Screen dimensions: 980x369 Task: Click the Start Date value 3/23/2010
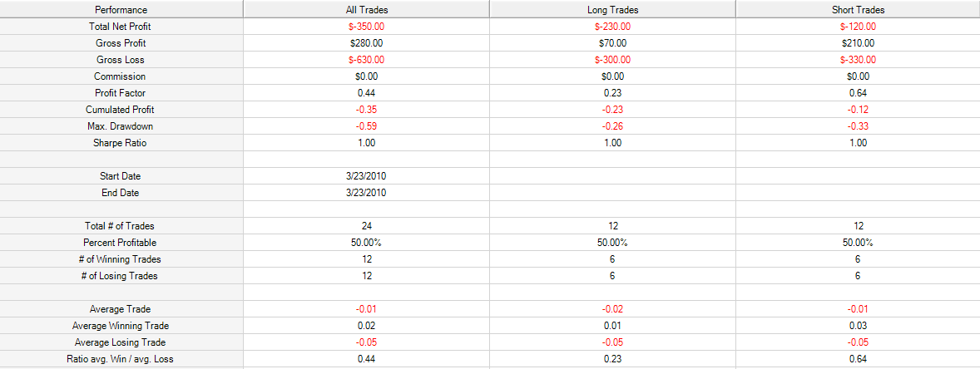365,176
